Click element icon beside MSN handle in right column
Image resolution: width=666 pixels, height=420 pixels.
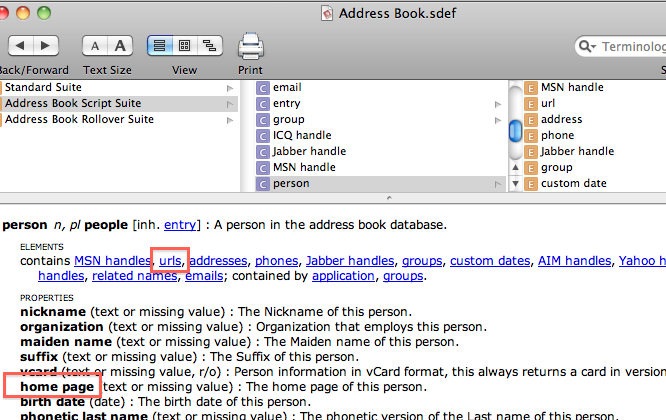tap(531, 88)
